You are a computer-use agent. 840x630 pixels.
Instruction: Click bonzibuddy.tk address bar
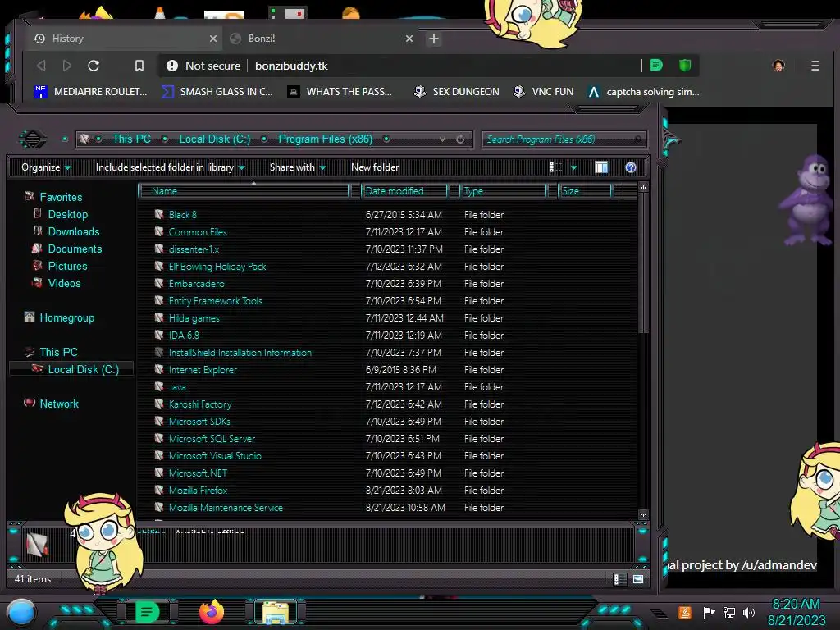[291, 66]
